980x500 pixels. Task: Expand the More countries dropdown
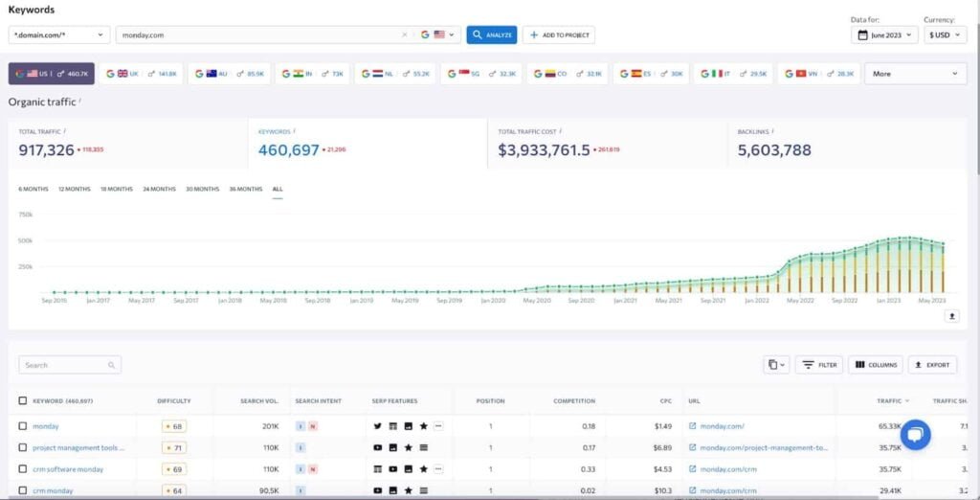915,74
